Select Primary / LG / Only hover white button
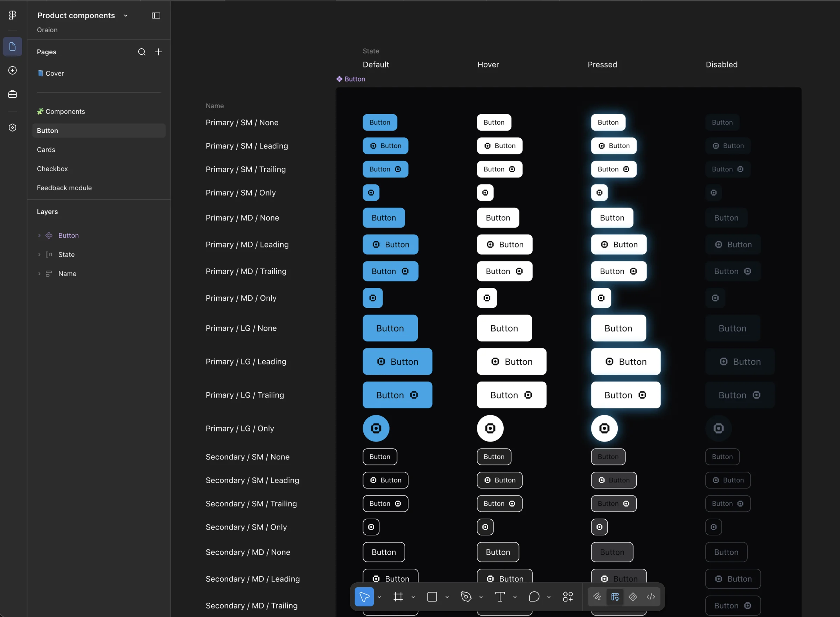The height and width of the screenshot is (617, 840). tap(490, 428)
